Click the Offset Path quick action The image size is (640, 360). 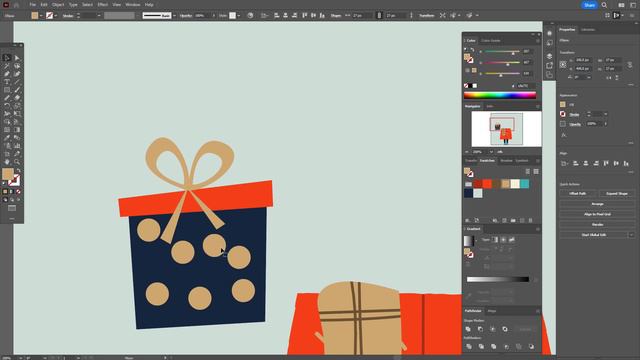[578, 193]
